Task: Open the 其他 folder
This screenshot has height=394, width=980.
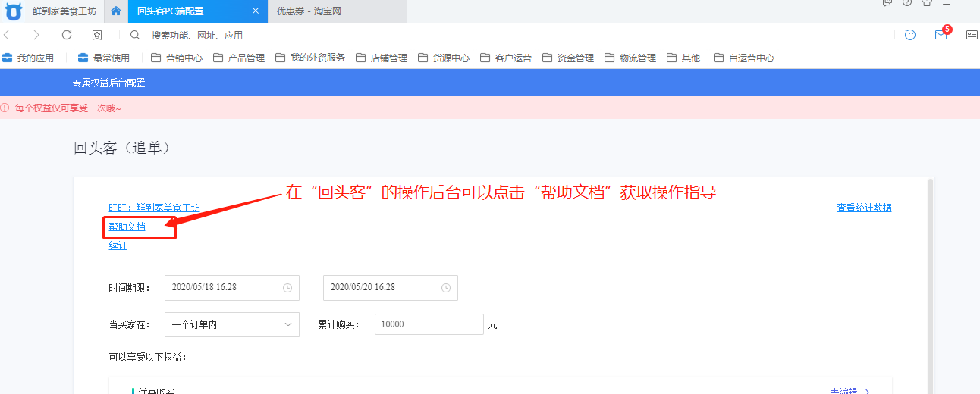Action: [x=683, y=58]
